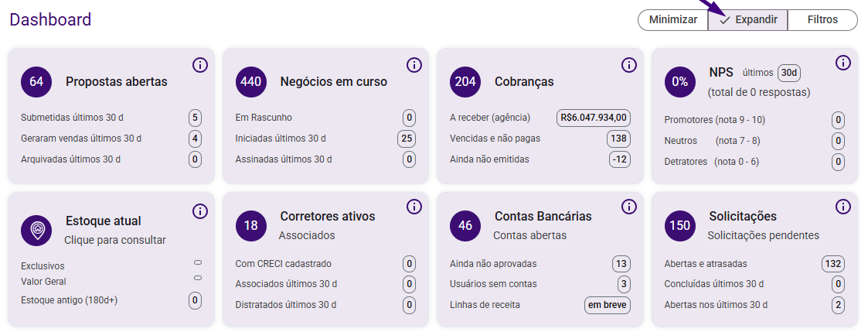Show info for Contas Bancárias card

628,207
